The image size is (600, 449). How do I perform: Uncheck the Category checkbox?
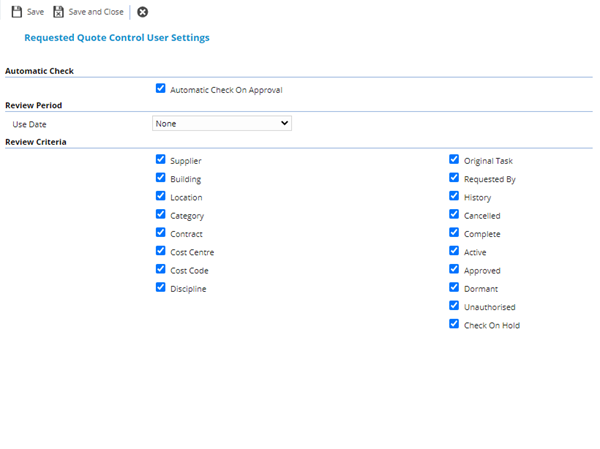pyautogui.click(x=161, y=214)
